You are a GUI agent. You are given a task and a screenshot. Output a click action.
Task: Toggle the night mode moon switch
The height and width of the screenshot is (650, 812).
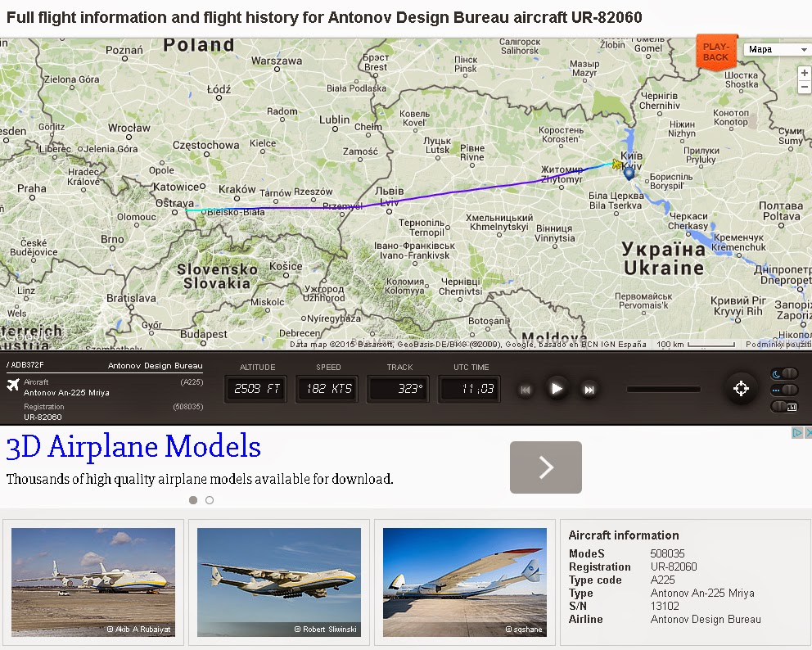pos(784,373)
